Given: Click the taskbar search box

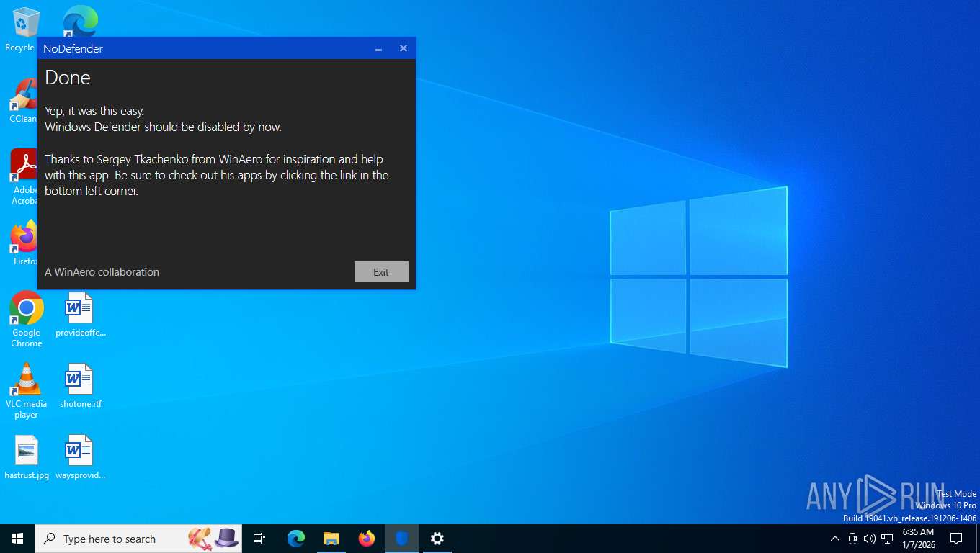Looking at the screenshot, I should pyautogui.click(x=138, y=539).
